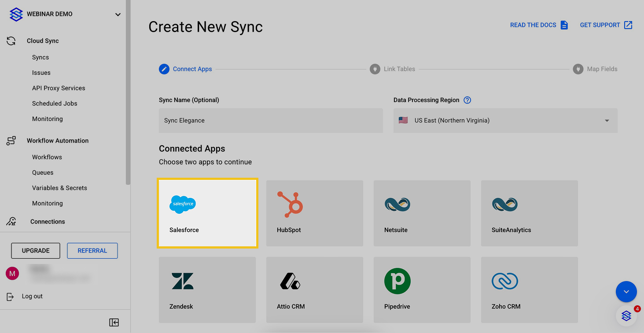This screenshot has height=333, width=644.
Task: Pick the Netsuite app icon
Action: (x=397, y=205)
